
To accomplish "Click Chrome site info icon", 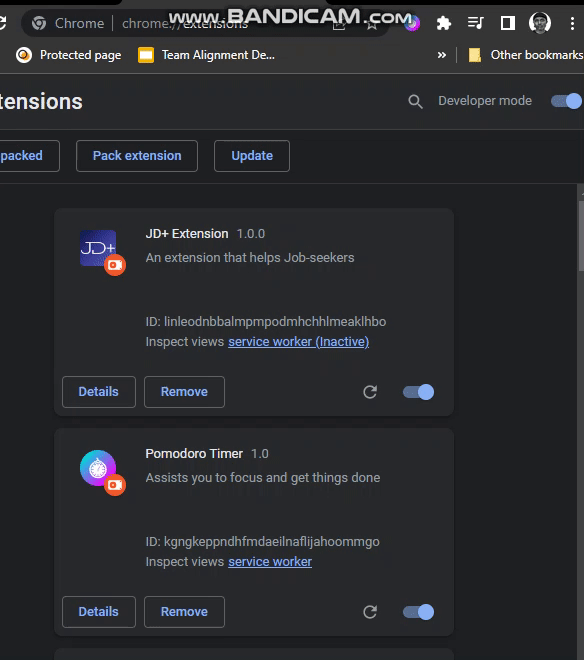I will [x=39, y=23].
